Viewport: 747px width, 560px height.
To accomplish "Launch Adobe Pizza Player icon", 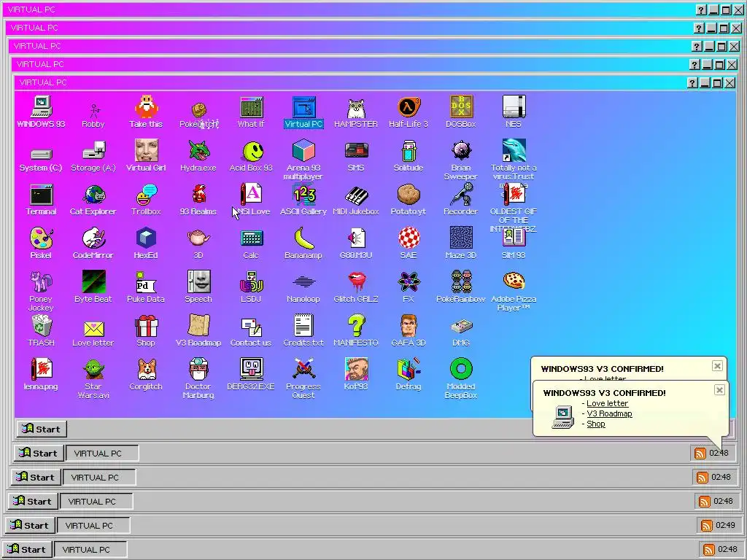I will [514, 292].
